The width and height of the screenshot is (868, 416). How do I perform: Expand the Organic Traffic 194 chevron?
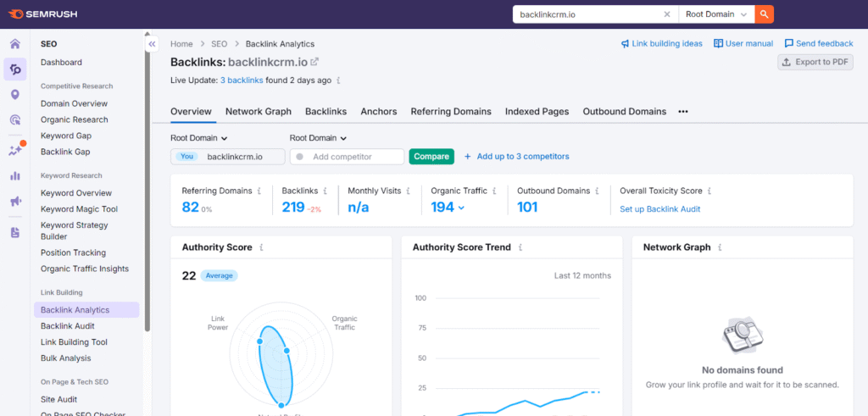point(461,208)
